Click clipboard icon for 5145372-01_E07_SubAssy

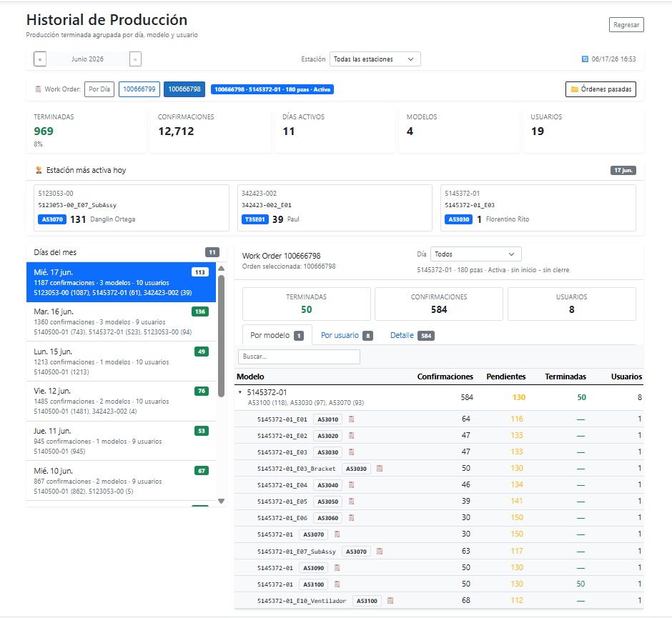pos(380,551)
